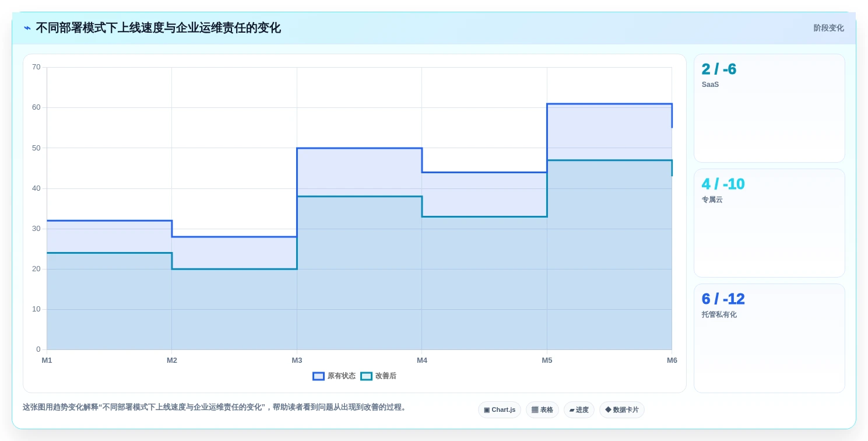Click the description sentence below the chart
This screenshot has width=868, height=441.
[x=215, y=407]
